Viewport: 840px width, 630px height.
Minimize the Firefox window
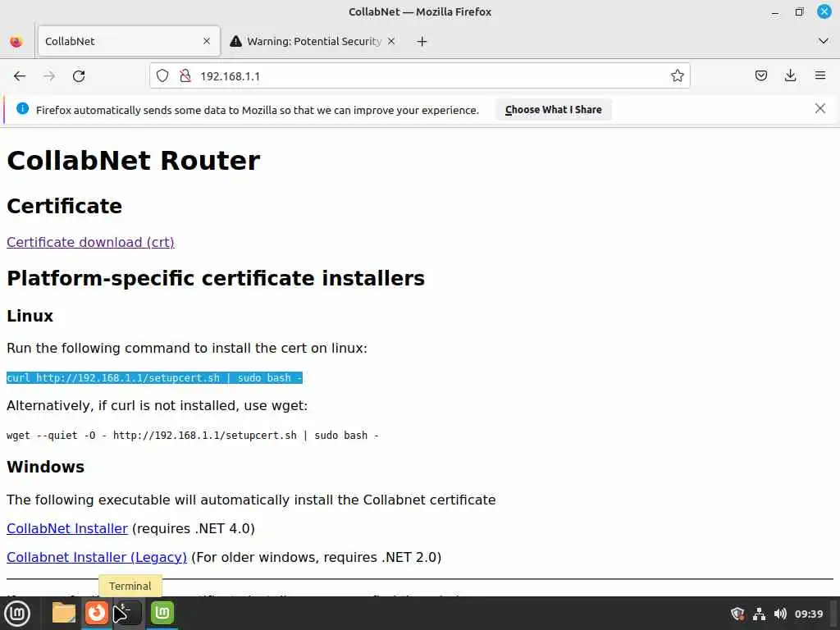point(775,12)
